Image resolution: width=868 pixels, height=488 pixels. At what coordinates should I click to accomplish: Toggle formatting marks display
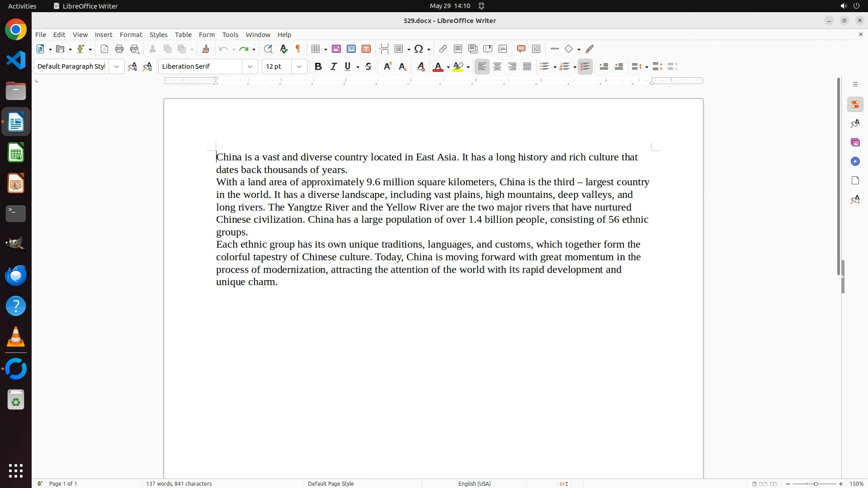tap(298, 49)
